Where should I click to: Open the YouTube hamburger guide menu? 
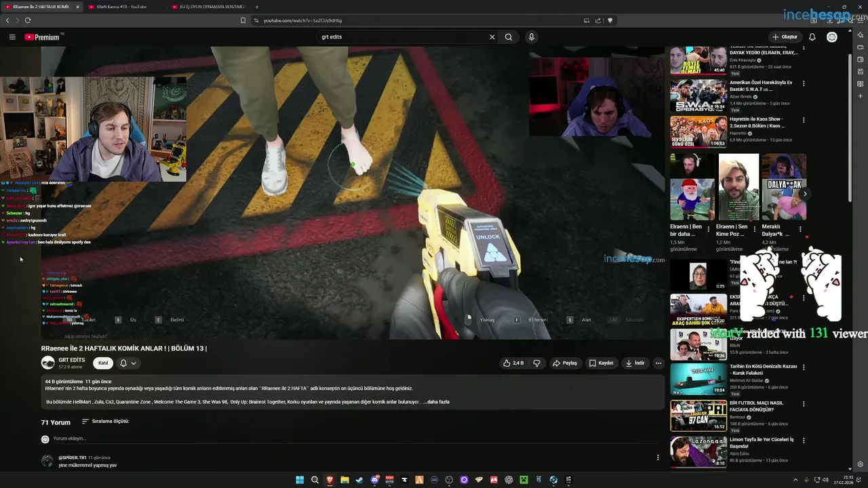[12, 37]
